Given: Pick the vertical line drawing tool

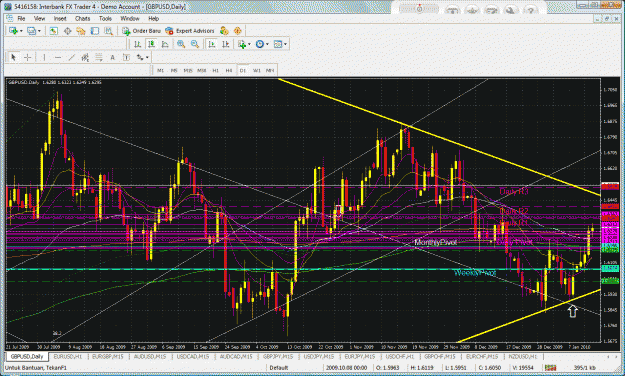Looking at the screenshot, I should click(44, 57).
